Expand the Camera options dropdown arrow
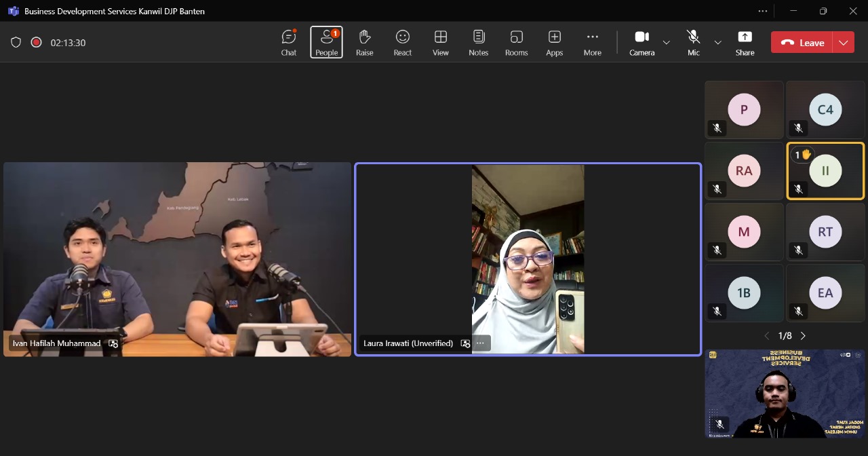 (x=666, y=43)
